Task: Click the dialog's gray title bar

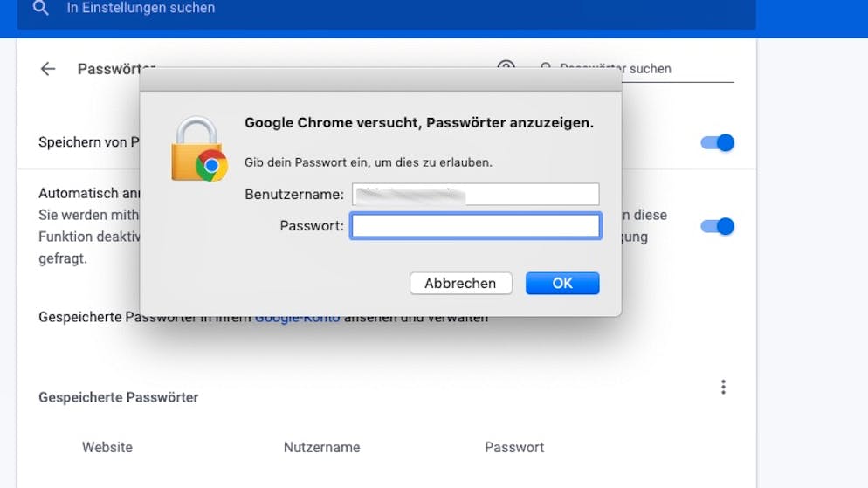Action: [x=381, y=79]
